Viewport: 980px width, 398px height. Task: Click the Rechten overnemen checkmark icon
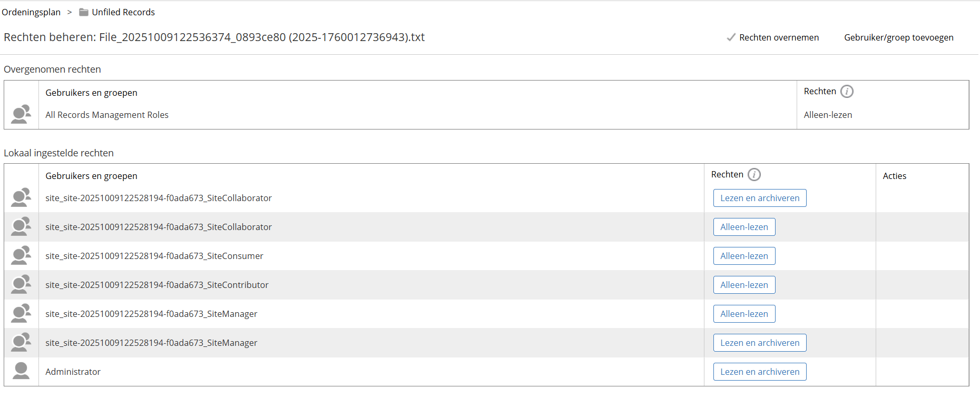pos(731,37)
